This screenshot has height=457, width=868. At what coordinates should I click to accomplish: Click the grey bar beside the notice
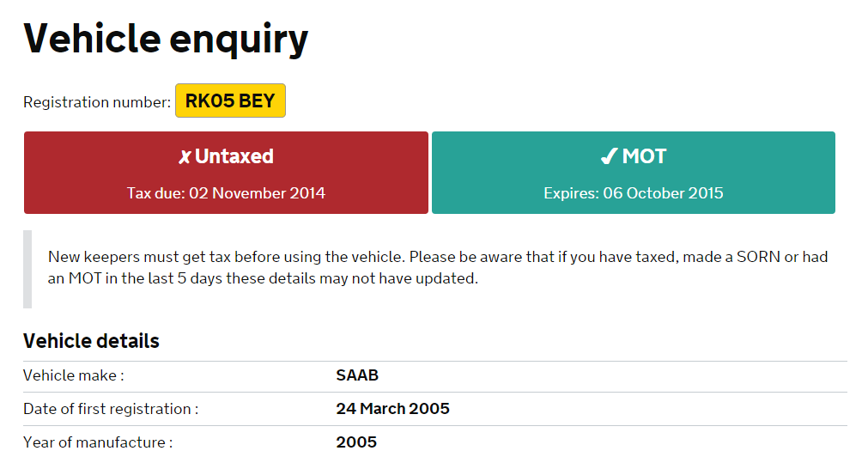click(x=27, y=269)
